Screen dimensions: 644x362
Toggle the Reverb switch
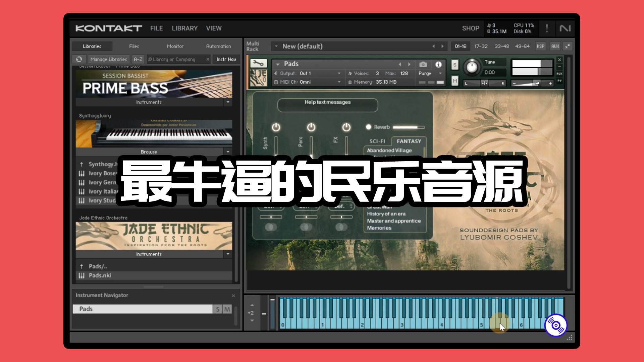[369, 127]
